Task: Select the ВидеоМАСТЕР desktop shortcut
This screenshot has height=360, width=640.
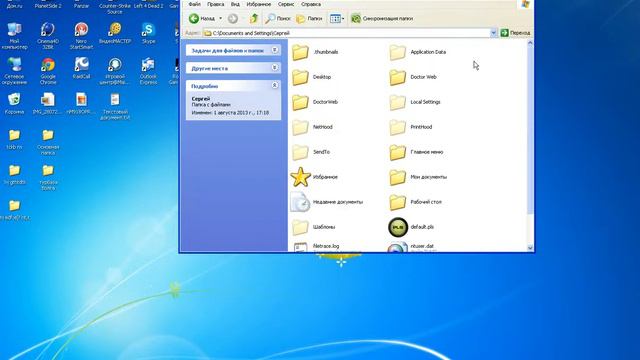Action: 115,33
